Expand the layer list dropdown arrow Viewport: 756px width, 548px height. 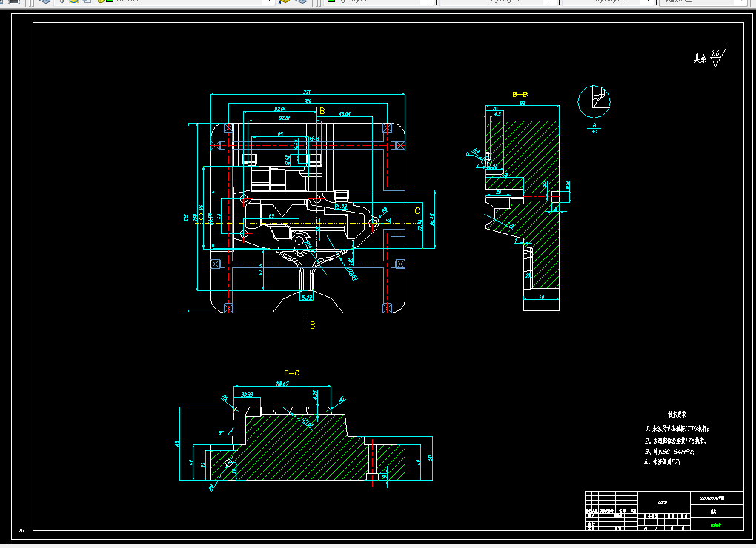point(269,1)
